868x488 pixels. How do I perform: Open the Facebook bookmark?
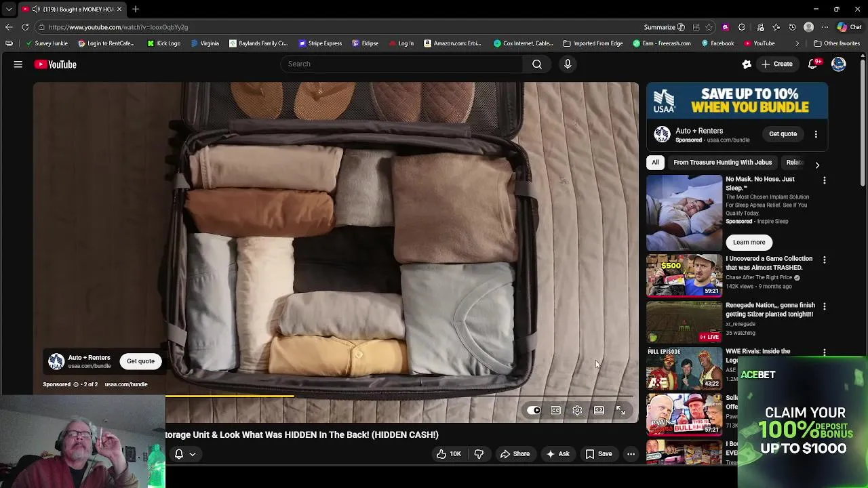point(717,43)
